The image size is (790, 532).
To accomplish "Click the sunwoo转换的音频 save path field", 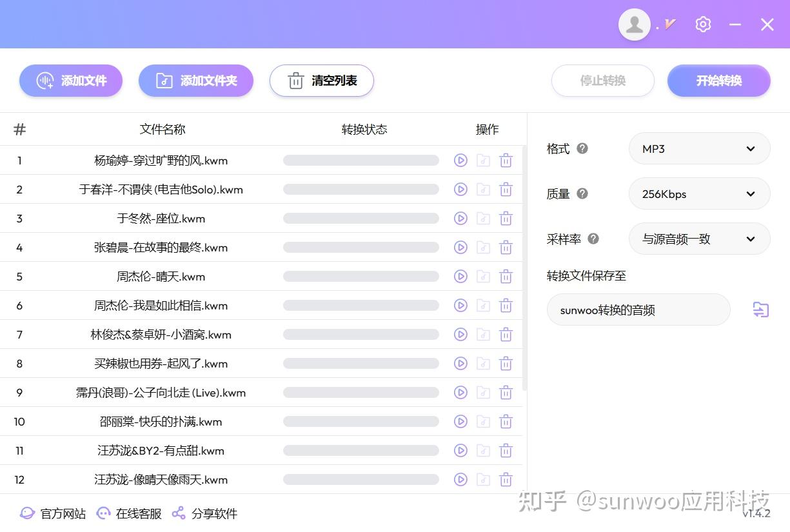I will click(x=638, y=310).
